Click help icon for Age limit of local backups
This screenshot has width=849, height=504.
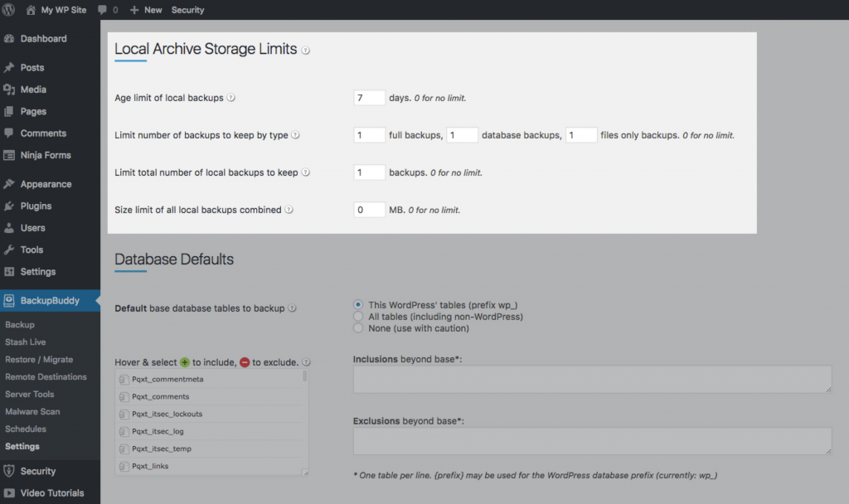tap(230, 98)
